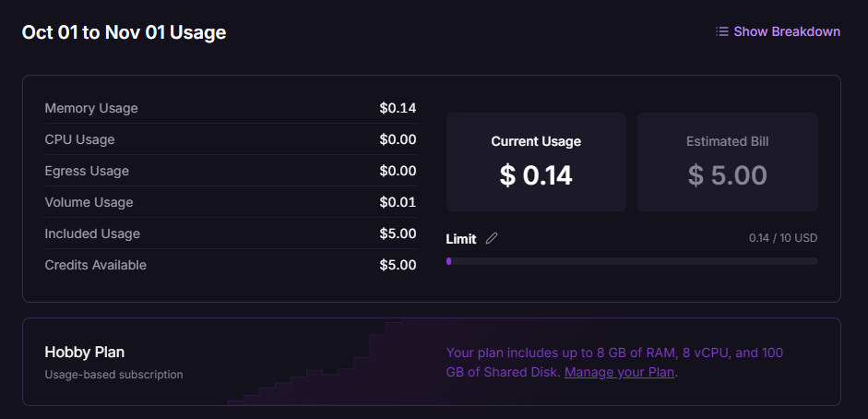Screen dimensions: 868x419
Task: Click the CPU Usage row
Action: click(231, 139)
